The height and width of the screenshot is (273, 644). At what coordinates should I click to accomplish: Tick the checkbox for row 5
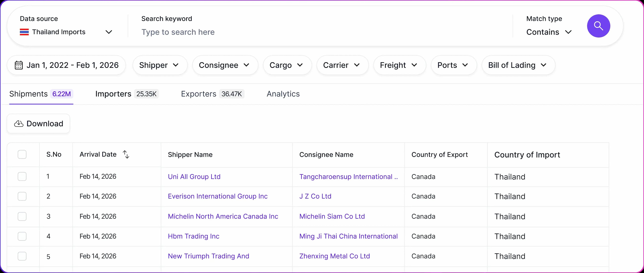22,256
